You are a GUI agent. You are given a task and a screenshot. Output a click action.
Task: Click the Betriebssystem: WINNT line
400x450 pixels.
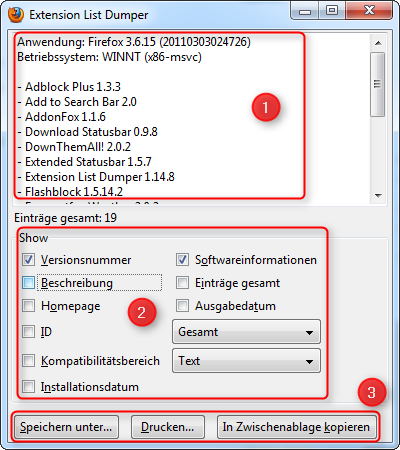point(109,57)
